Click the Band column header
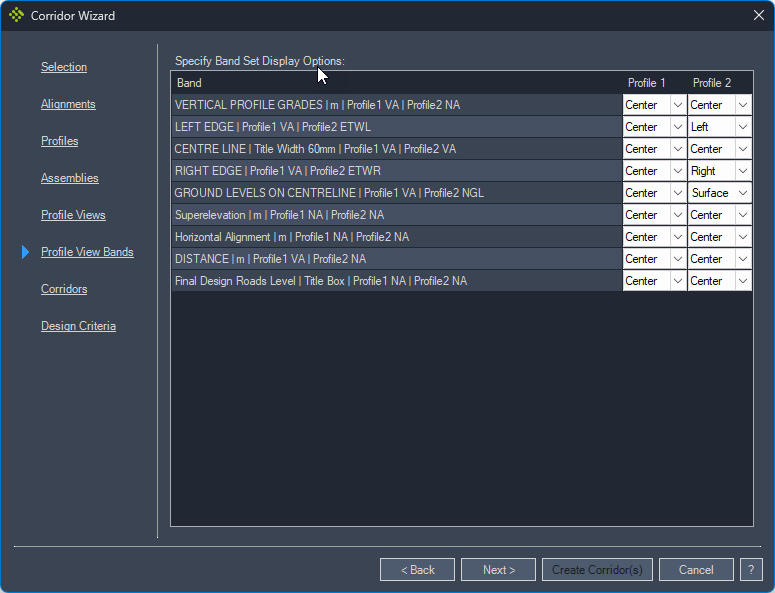775x593 pixels. click(396, 83)
